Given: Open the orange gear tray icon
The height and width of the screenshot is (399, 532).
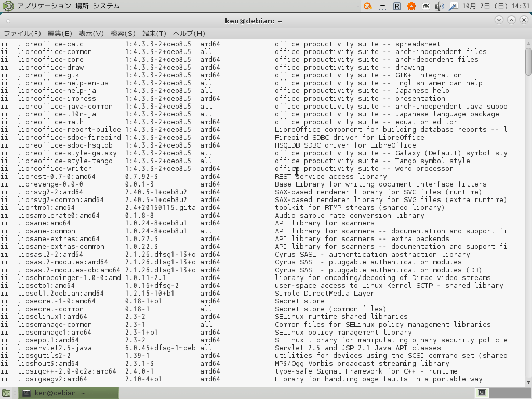Looking at the screenshot, I should (x=411, y=6).
